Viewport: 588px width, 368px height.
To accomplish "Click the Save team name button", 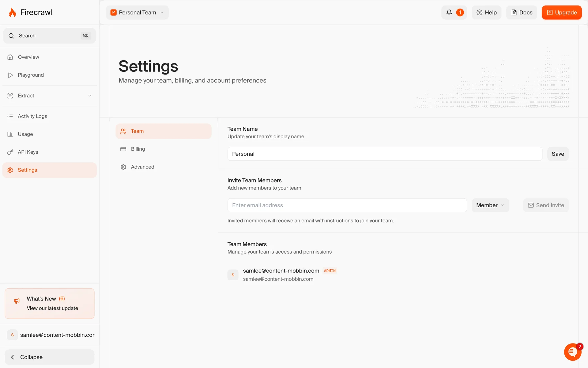I will click(558, 154).
